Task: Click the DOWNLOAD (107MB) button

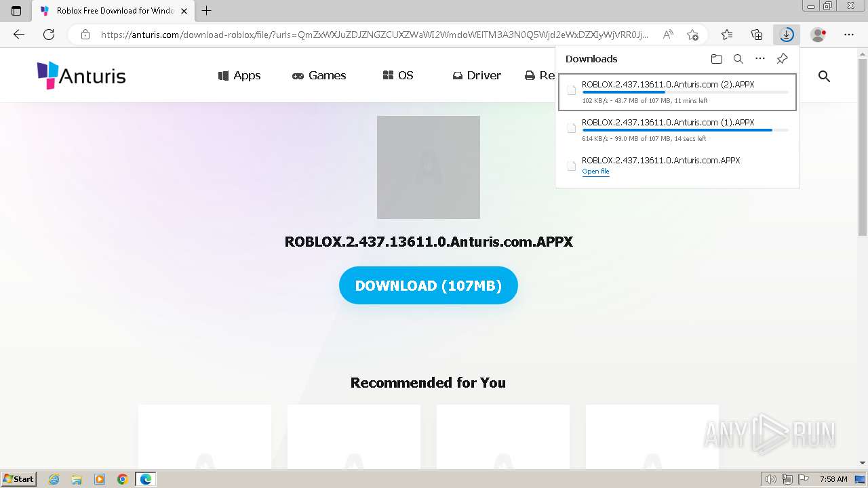Action: click(429, 285)
